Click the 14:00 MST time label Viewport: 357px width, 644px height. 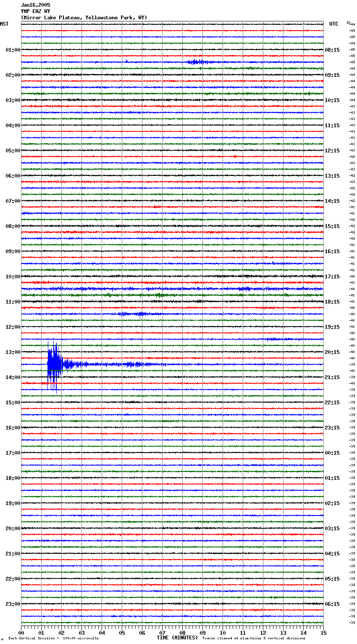pyautogui.click(x=13, y=377)
